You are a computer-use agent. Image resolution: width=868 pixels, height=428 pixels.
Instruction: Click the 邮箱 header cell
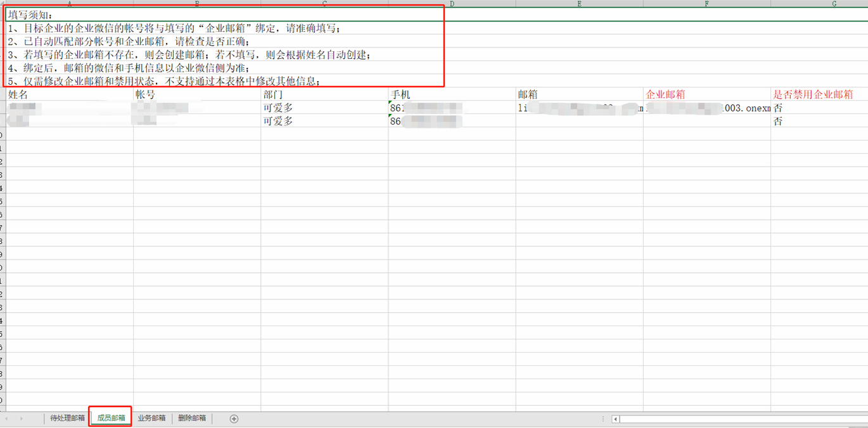(579, 94)
